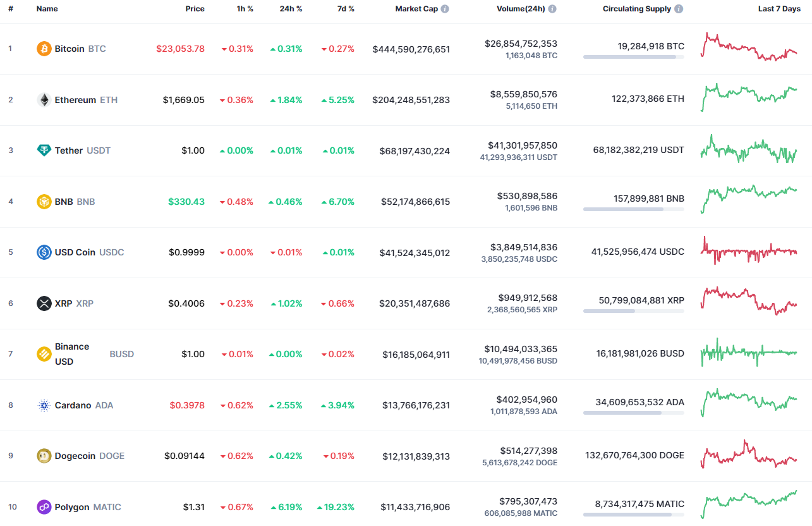
Task: Click the Bitcoin BTC logo icon
Action: tap(43, 48)
